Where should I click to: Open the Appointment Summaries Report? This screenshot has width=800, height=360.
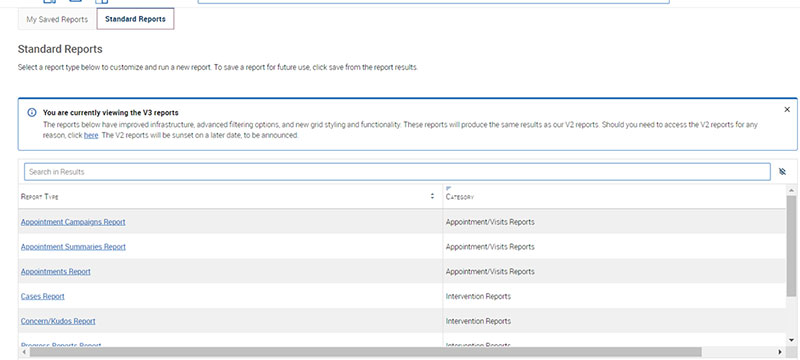(x=73, y=247)
